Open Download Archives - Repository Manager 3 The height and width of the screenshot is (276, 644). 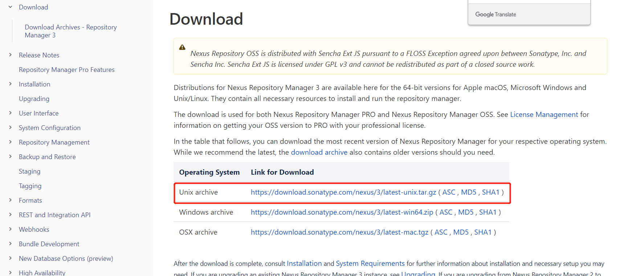coord(71,31)
